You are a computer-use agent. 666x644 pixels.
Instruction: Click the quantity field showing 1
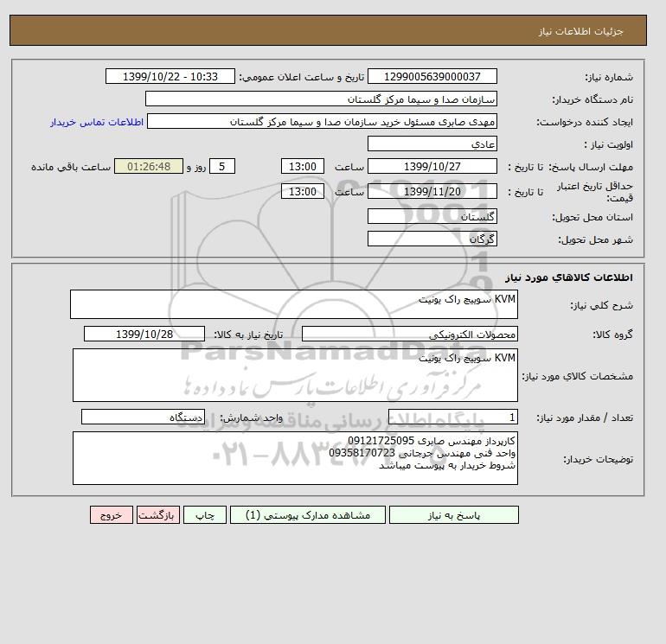(x=452, y=418)
